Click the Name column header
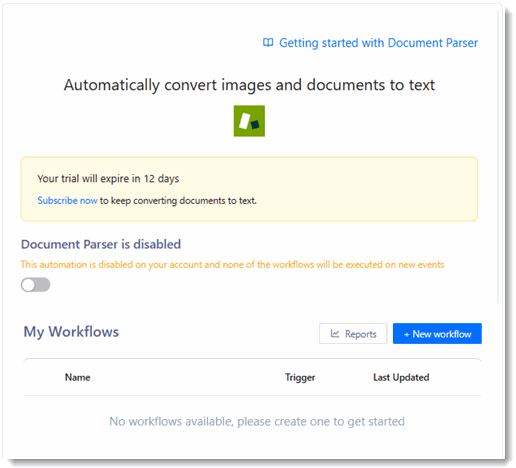This screenshot has height=468, width=516. (77, 377)
